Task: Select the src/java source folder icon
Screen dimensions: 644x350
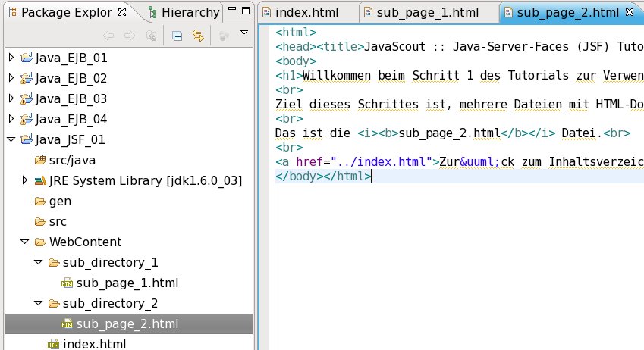Action: [x=40, y=160]
